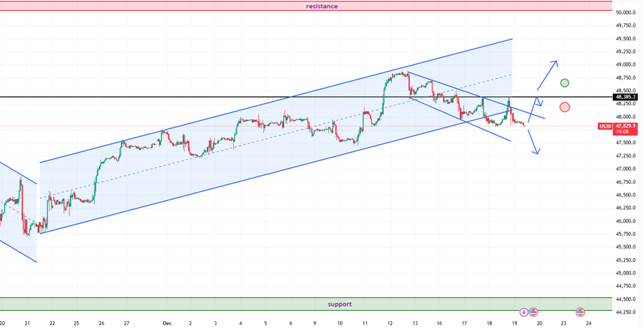The image size is (644, 328).
Task: Click the purple lightning event icon
Action: tap(525, 312)
